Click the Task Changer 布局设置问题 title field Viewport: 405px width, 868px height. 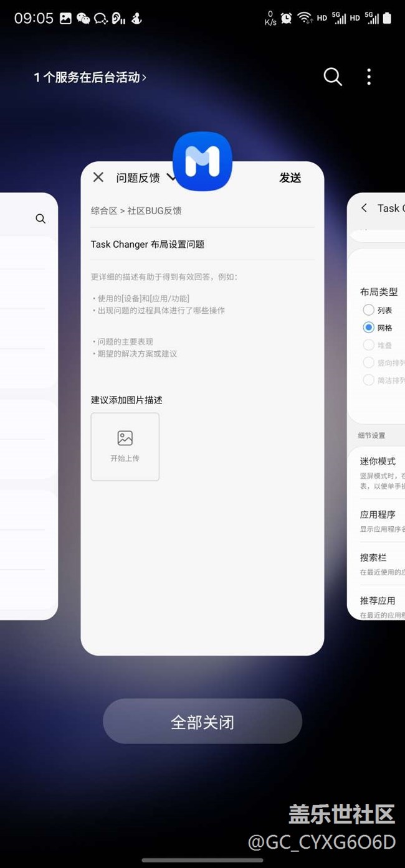[x=148, y=244]
